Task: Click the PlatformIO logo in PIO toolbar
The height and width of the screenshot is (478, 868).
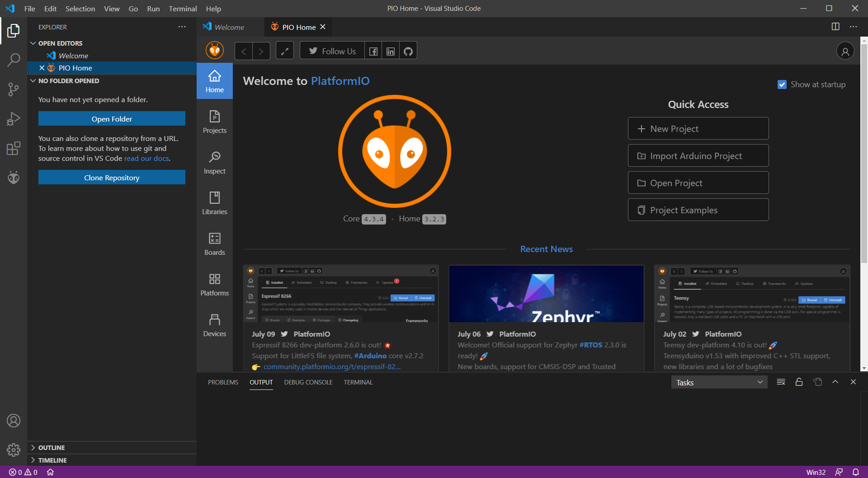Action: (215, 50)
